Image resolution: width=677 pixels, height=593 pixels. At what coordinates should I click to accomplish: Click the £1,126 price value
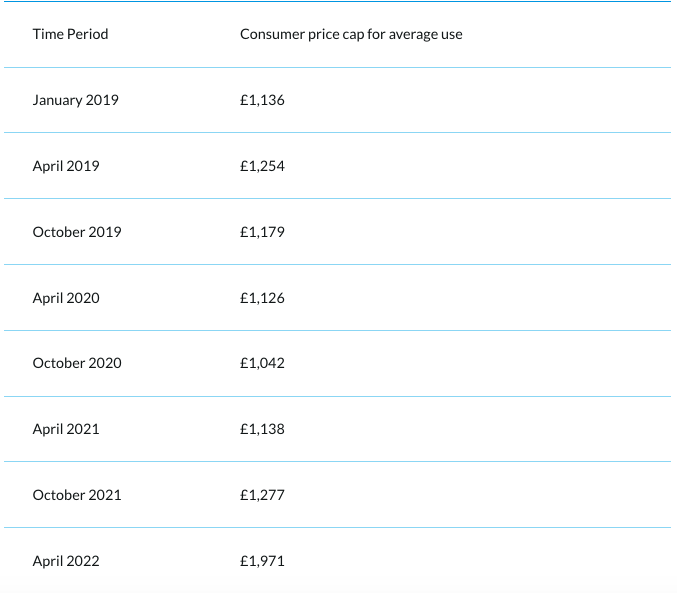coord(262,298)
